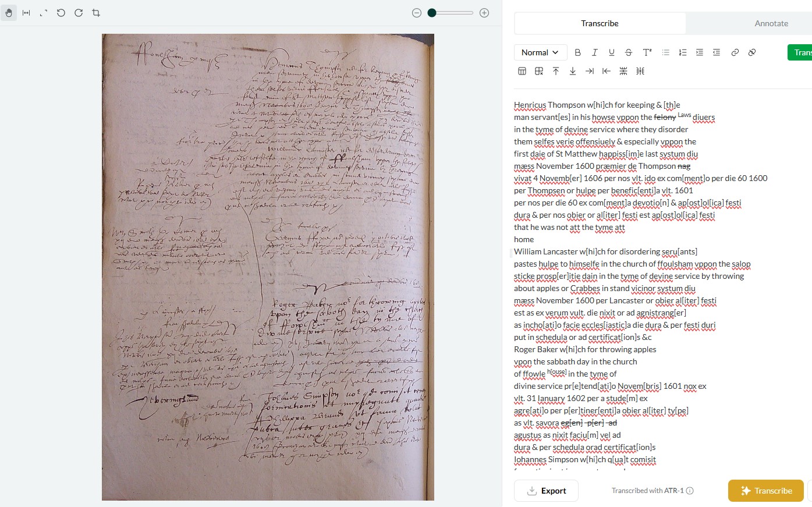
Task: Click the insert link icon
Action: (x=735, y=52)
